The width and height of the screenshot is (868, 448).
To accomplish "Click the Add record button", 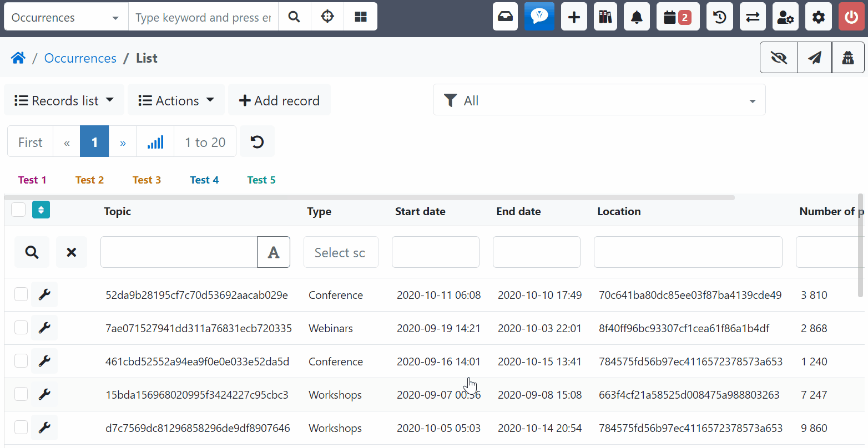I will [x=279, y=100].
